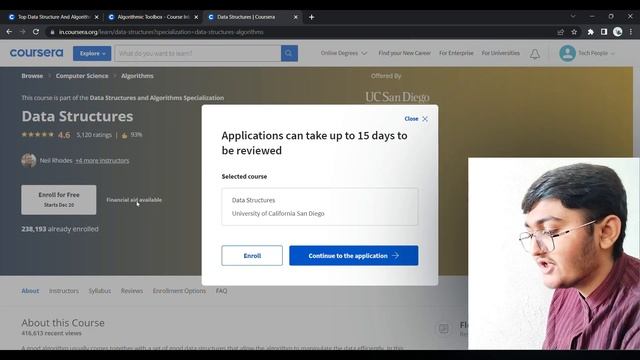Open the share page icon in address bar

point(560,32)
